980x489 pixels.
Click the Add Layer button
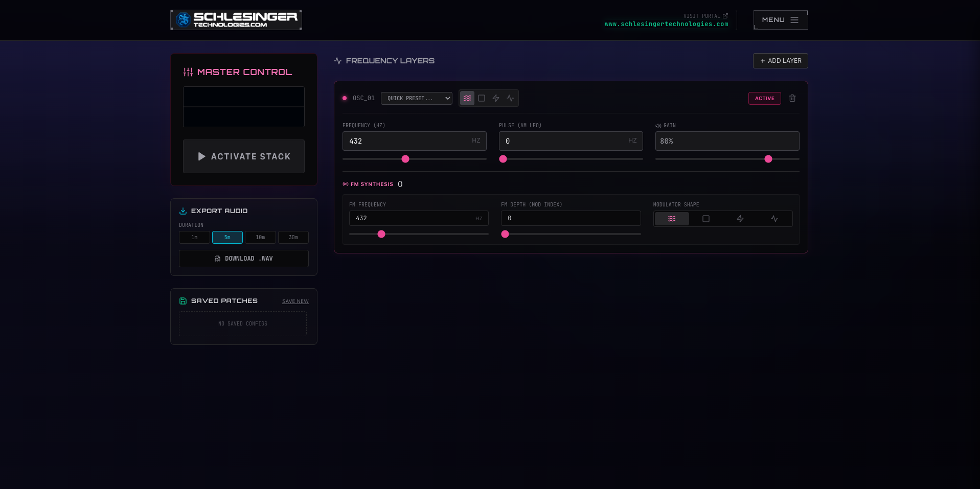click(780, 61)
